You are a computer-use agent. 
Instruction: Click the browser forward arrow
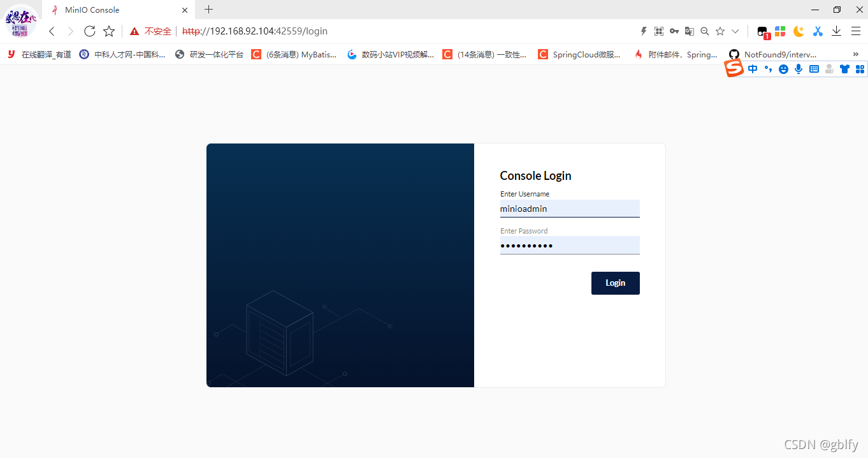tap(71, 31)
